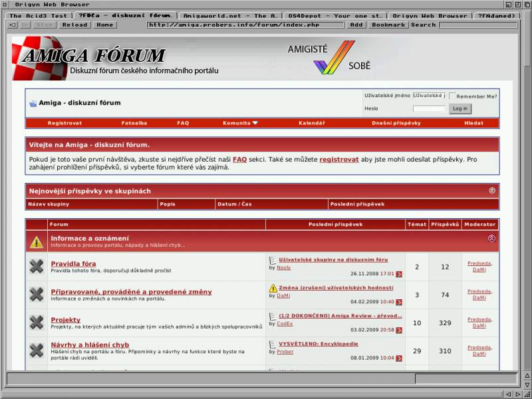Click warning triangle icon of Informace a oznámení
This screenshot has height=399, width=532.
pyautogui.click(x=37, y=242)
